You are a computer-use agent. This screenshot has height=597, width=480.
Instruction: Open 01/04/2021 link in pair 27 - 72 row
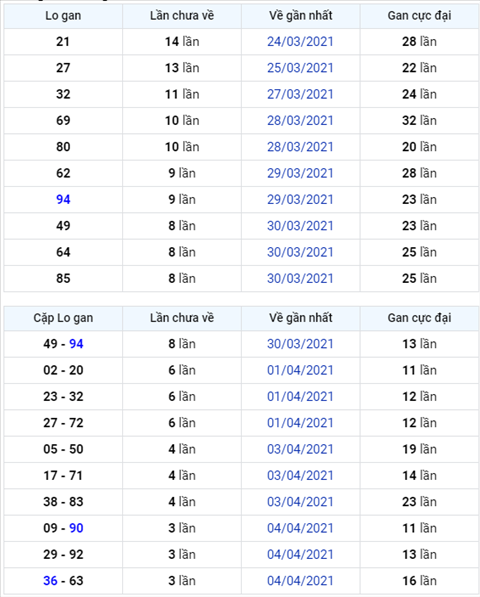300,423
